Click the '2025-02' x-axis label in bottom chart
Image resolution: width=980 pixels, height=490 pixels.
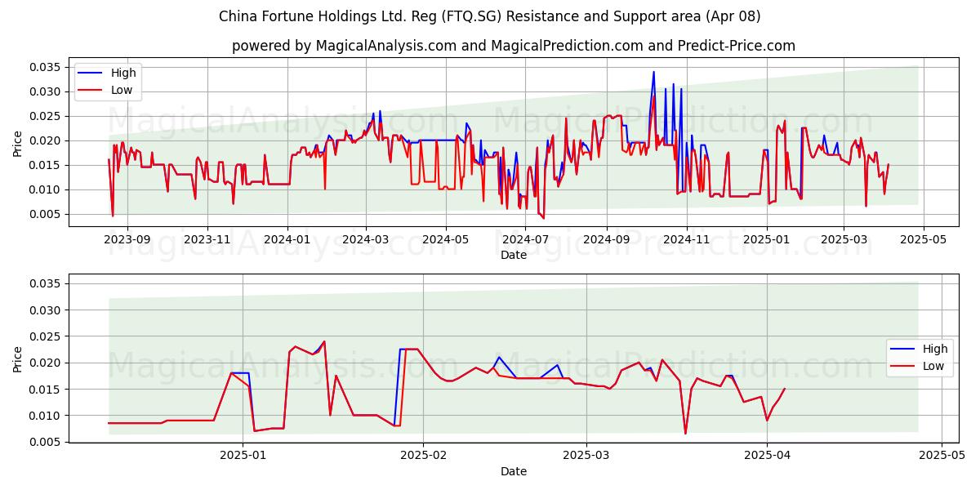[x=424, y=457]
